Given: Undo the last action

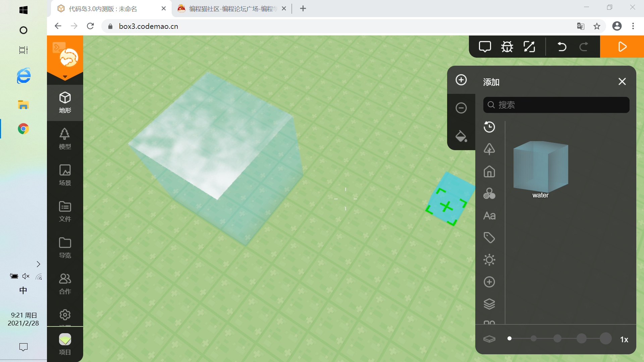Looking at the screenshot, I should [562, 47].
